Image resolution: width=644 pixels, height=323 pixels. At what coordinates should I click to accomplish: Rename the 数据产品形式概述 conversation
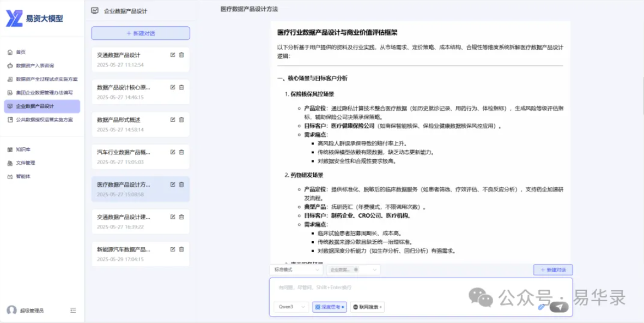click(173, 119)
